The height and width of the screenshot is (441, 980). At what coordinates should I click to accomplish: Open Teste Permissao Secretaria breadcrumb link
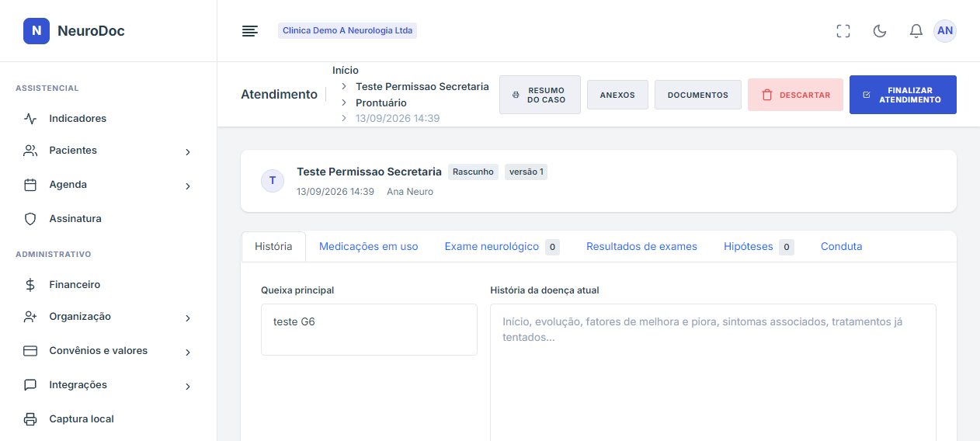coord(422,86)
